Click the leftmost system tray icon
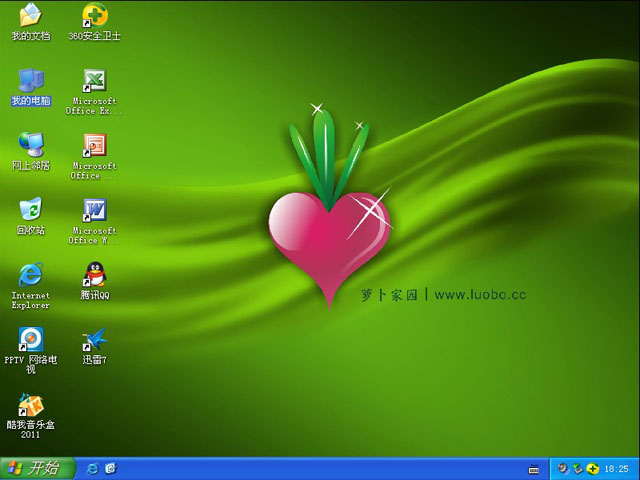 coord(563,468)
